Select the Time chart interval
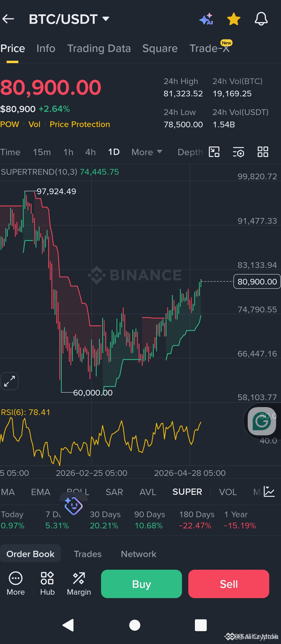This screenshot has width=281, height=644. tap(10, 152)
